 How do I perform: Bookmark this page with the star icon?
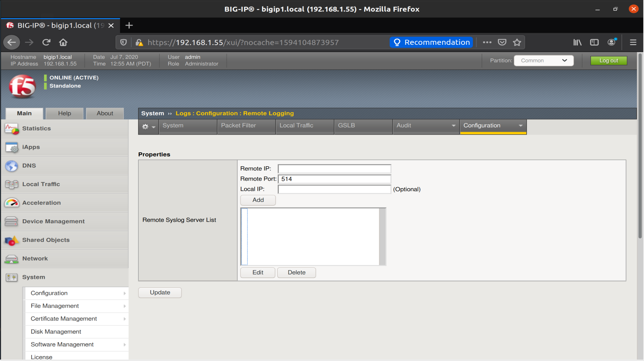(517, 42)
